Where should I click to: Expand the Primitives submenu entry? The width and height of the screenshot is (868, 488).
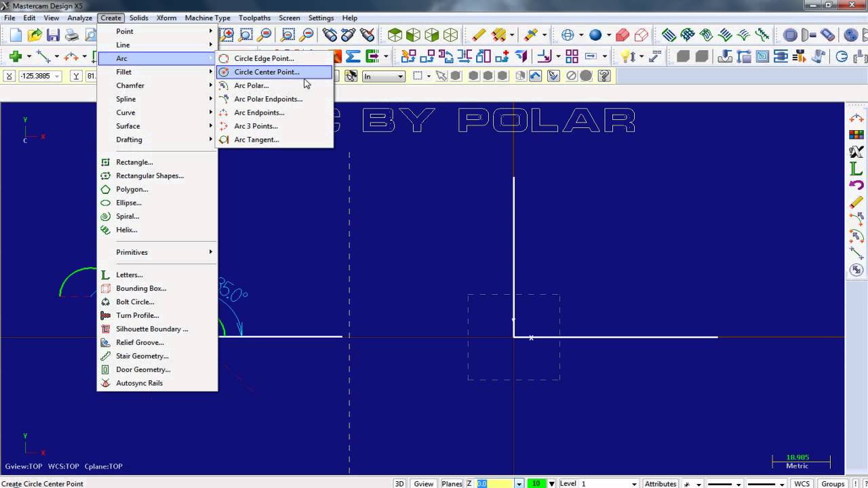point(157,252)
